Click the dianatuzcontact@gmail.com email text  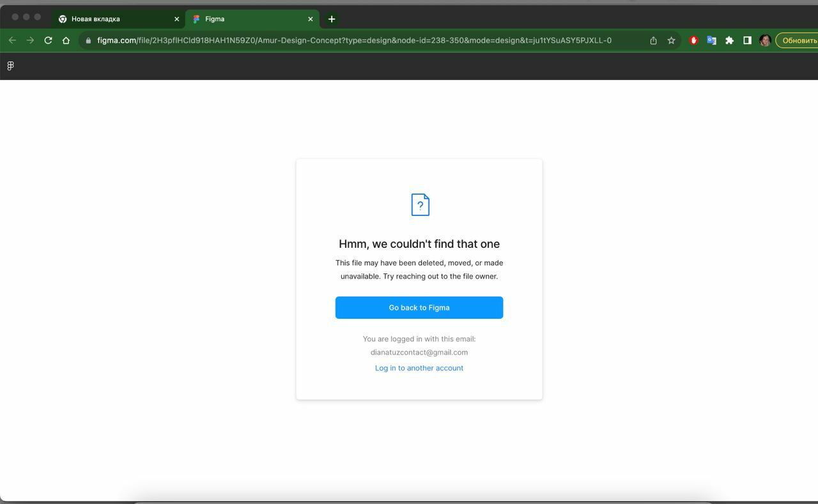click(x=419, y=352)
